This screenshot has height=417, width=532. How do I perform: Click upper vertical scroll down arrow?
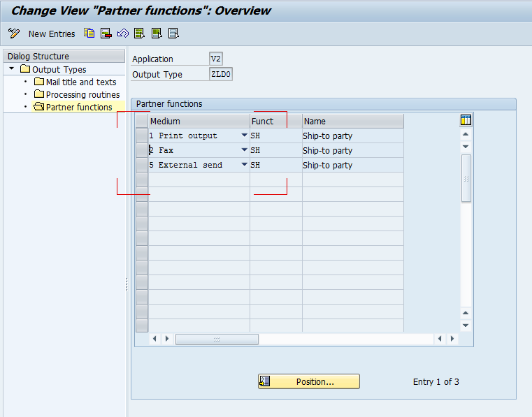pos(466,147)
